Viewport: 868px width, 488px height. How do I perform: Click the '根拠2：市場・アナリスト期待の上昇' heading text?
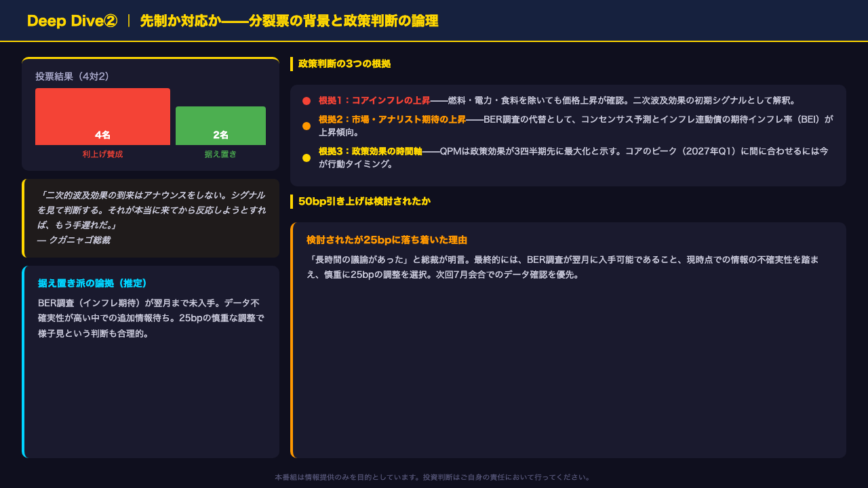(392, 119)
